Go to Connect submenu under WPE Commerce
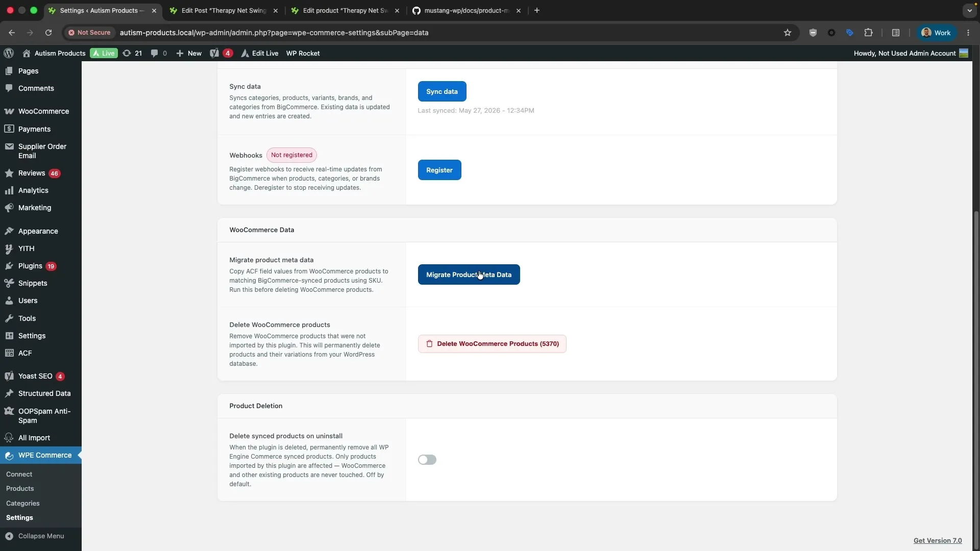The width and height of the screenshot is (980, 551). point(19,474)
